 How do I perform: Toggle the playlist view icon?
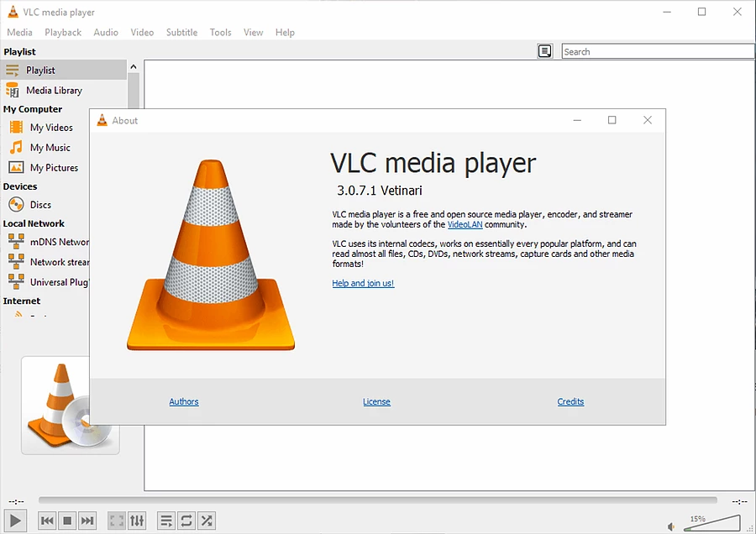coord(166,521)
